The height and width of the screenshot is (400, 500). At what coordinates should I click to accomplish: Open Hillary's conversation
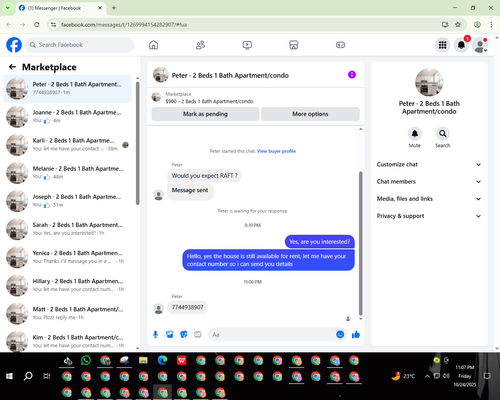tap(67, 285)
